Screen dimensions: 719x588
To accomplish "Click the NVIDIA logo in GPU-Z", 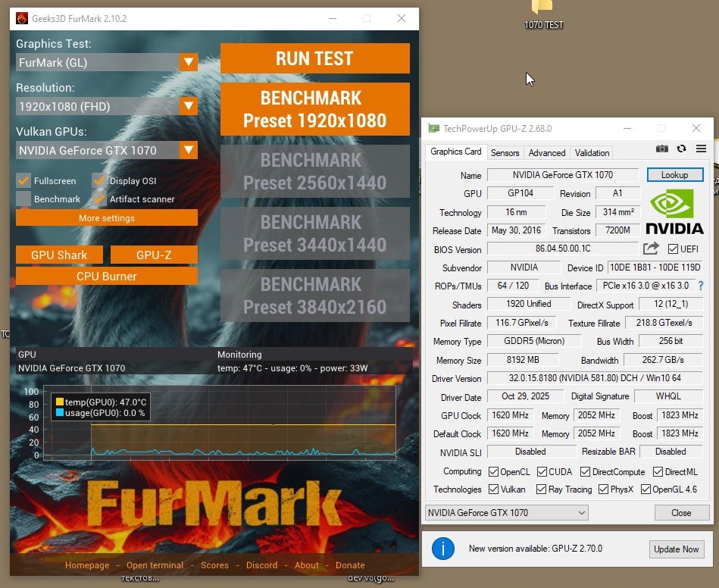I will pyautogui.click(x=674, y=213).
